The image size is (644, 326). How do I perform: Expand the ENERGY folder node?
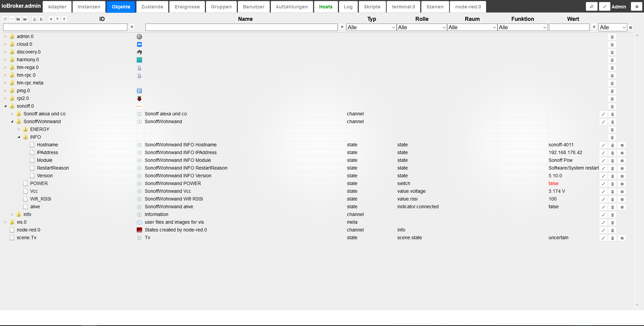[19, 129]
